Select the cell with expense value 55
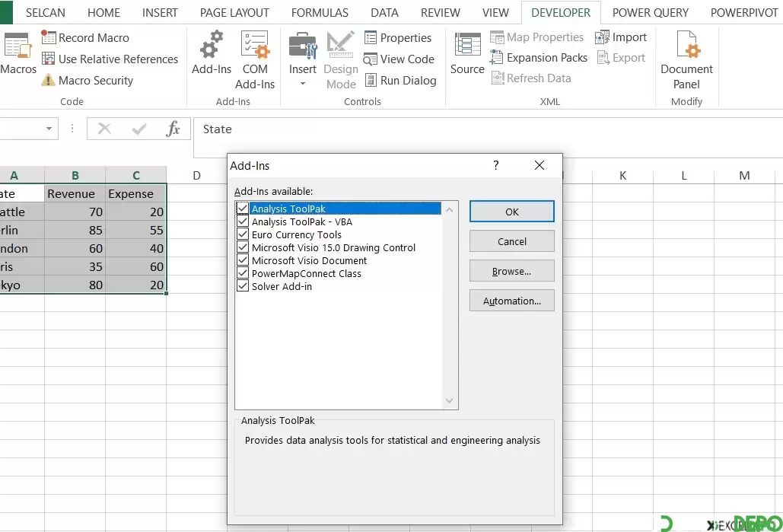The width and height of the screenshot is (783, 532). 135,231
